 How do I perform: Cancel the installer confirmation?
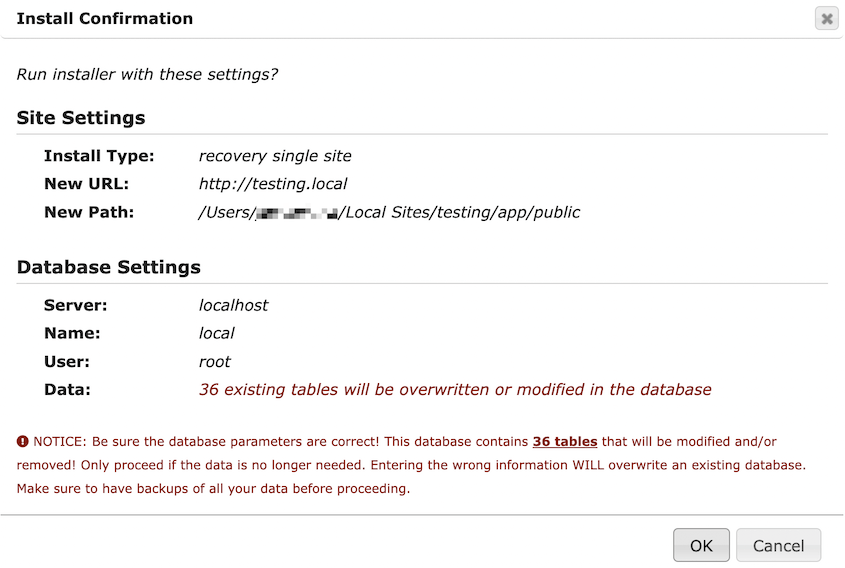(x=778, y=545)
